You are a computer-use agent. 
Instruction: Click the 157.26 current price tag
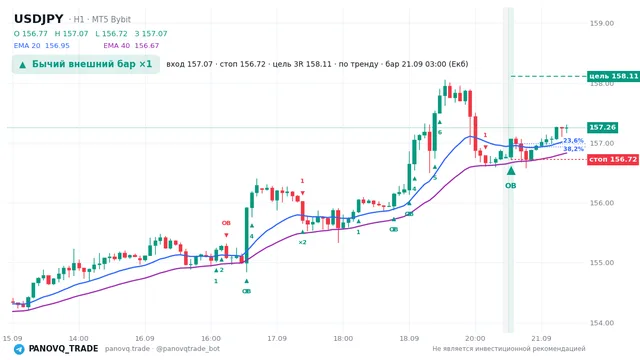click(x=602, y=127)
